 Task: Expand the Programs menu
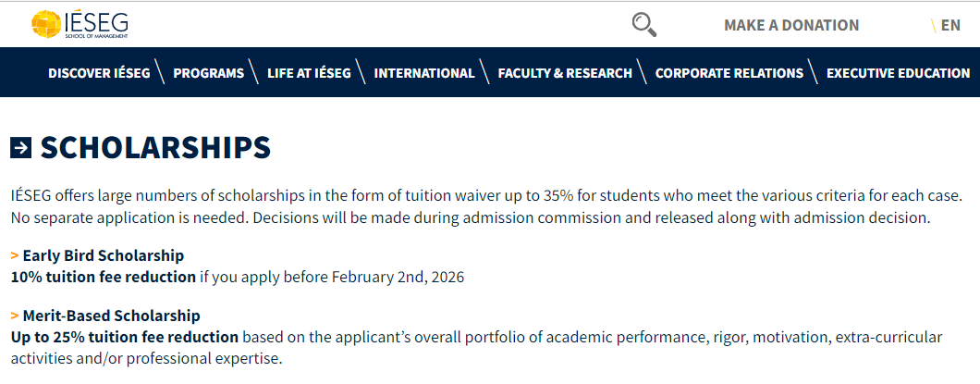pos(208,73)
